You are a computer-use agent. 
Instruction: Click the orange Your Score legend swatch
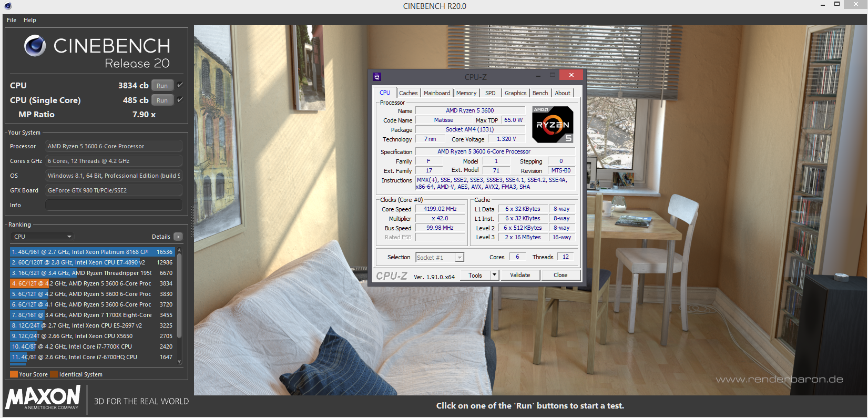[14, 374]
